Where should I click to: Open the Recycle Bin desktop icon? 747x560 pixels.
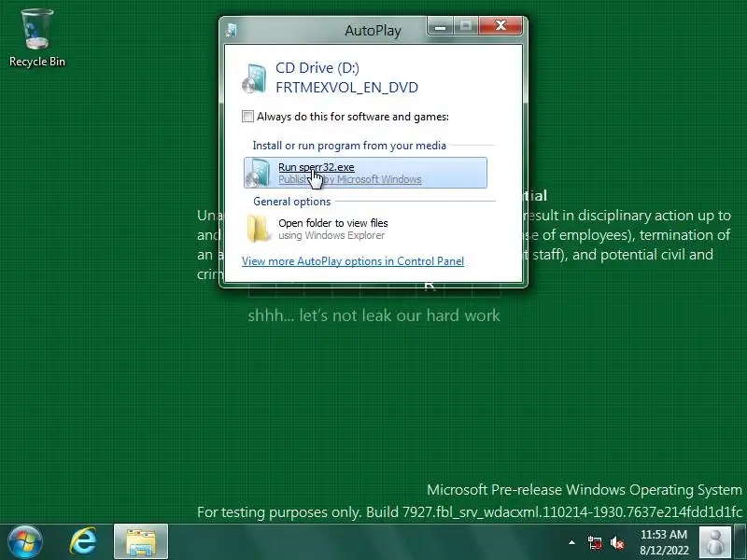tap(37, 38)
